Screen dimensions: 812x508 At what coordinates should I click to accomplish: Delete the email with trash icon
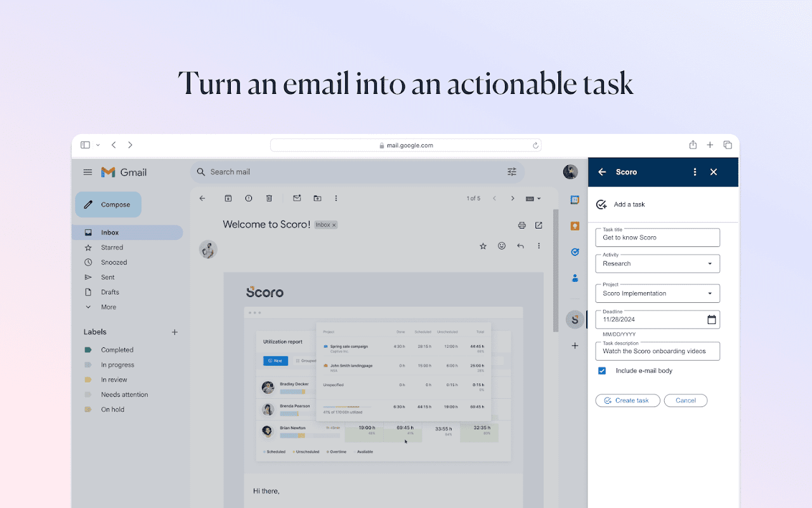269,198
